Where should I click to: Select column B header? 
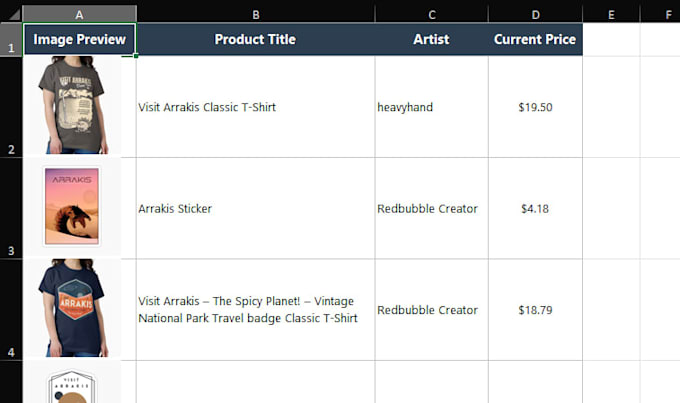(x=256, y=14)
